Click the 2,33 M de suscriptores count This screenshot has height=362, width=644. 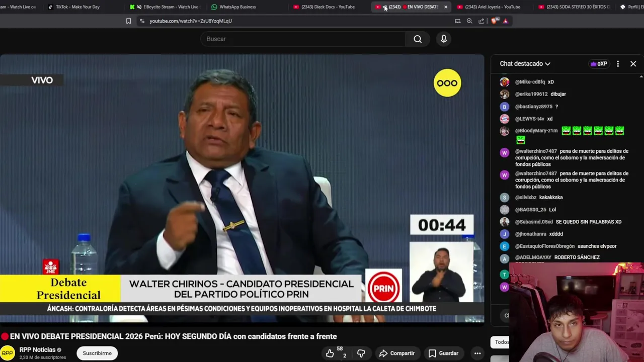pos(43,357)
